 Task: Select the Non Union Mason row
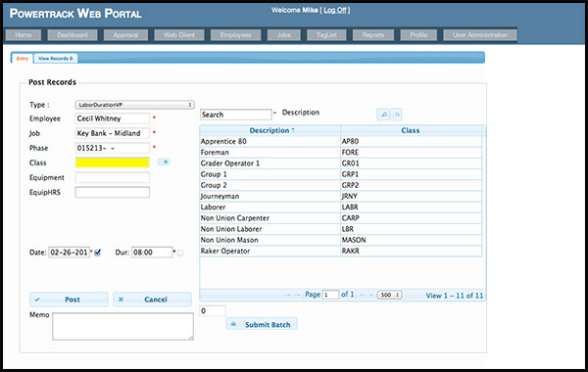[341, 240]
